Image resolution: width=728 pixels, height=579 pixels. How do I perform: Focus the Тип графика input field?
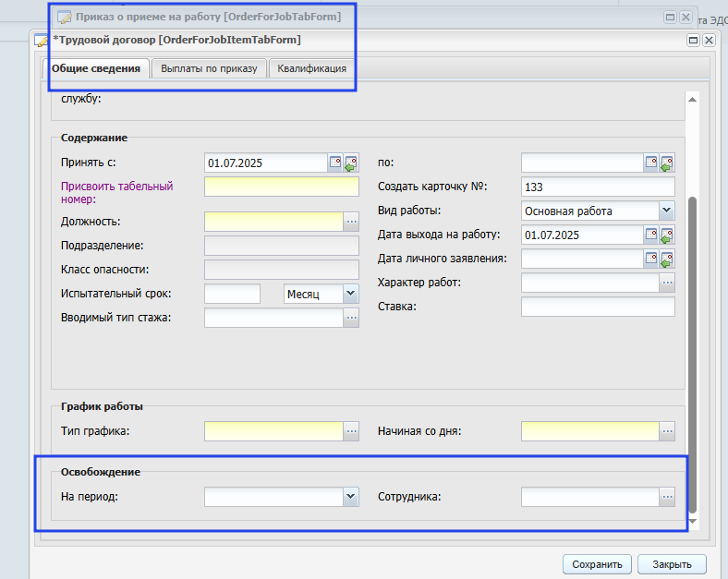tap(274, 431)
